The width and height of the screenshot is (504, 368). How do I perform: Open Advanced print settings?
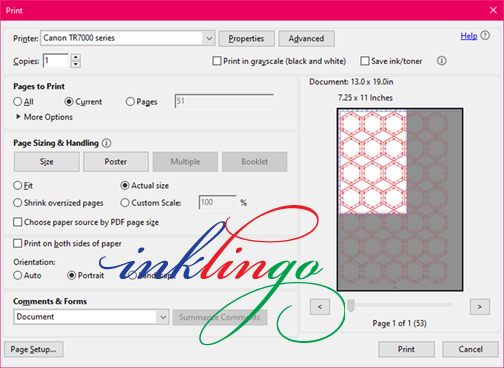tap(306, 39)
